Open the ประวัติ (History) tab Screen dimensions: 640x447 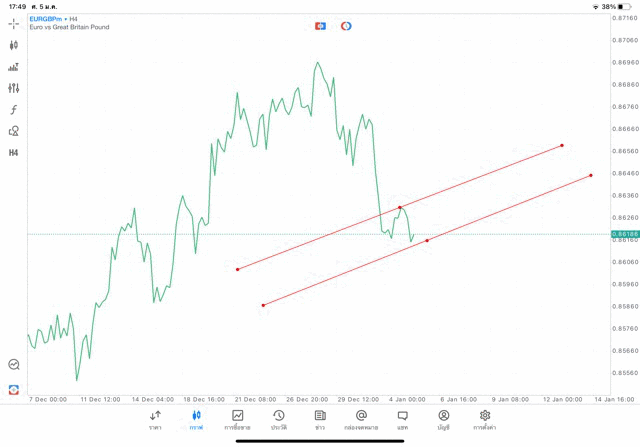coord(279,420)
